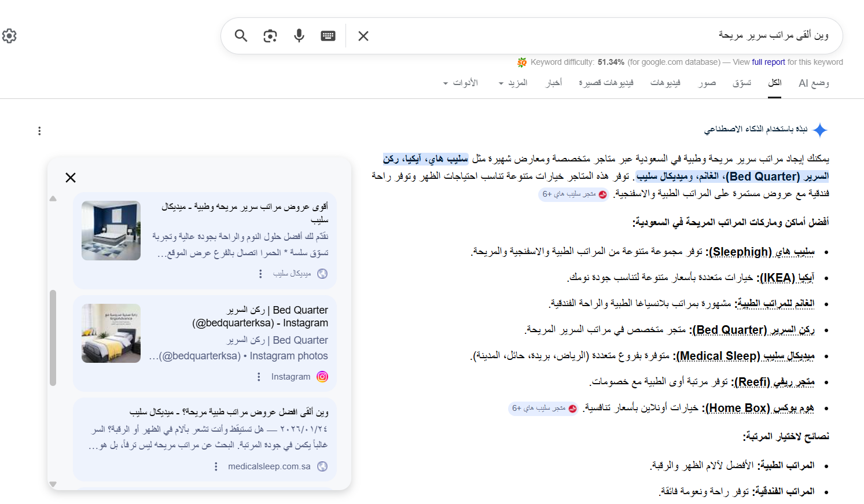Open the on-screen keyboard icon
This screenshot has width=864, height=504.
328,36
